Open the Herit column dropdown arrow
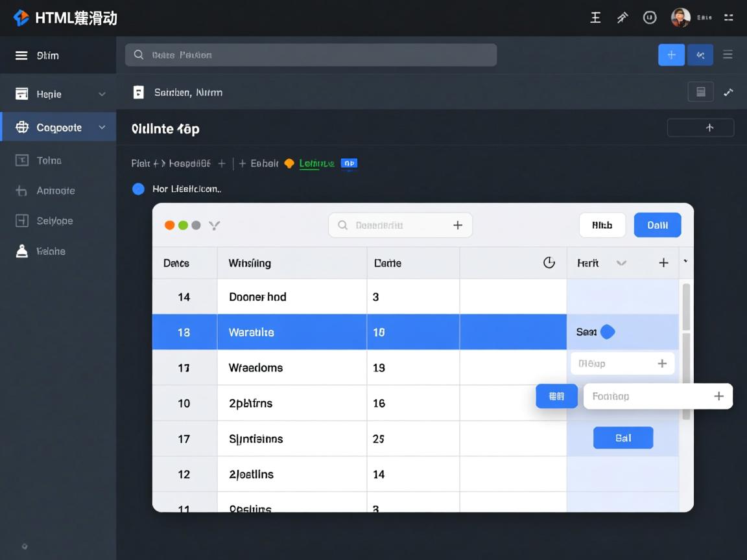 click(621, 263)
